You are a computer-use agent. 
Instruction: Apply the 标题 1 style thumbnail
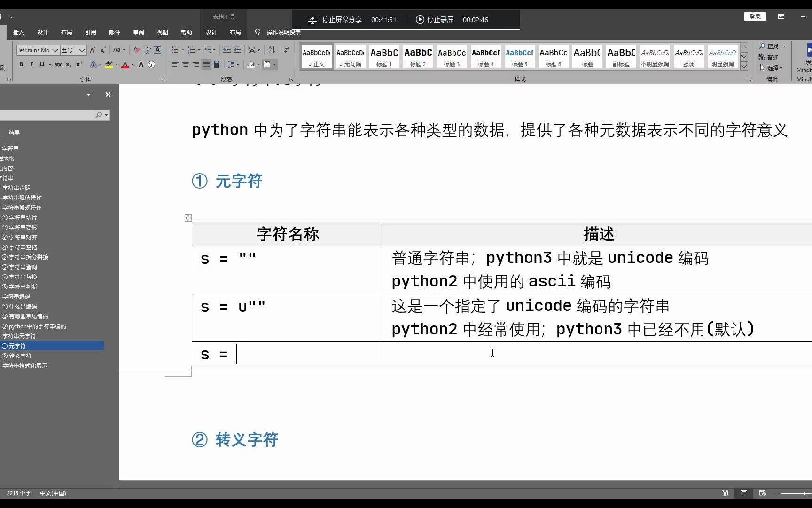click(384, 57)
